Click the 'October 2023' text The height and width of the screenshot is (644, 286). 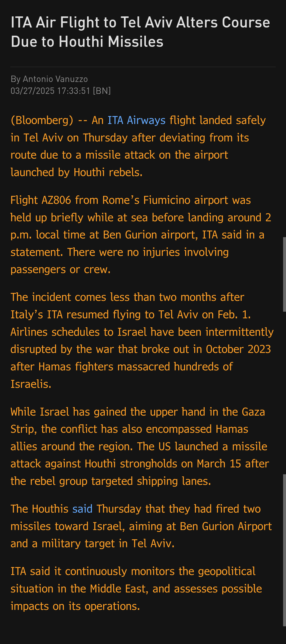[x=238, y=349]
